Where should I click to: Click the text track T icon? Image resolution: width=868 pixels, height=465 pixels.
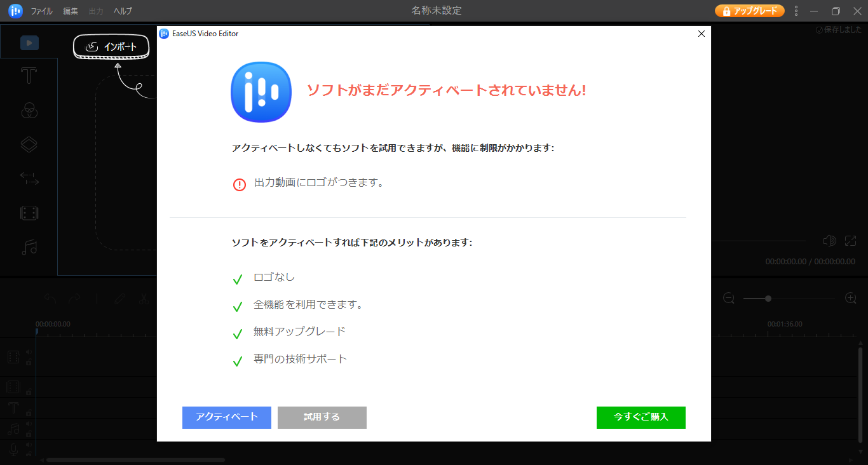[13, 408]
